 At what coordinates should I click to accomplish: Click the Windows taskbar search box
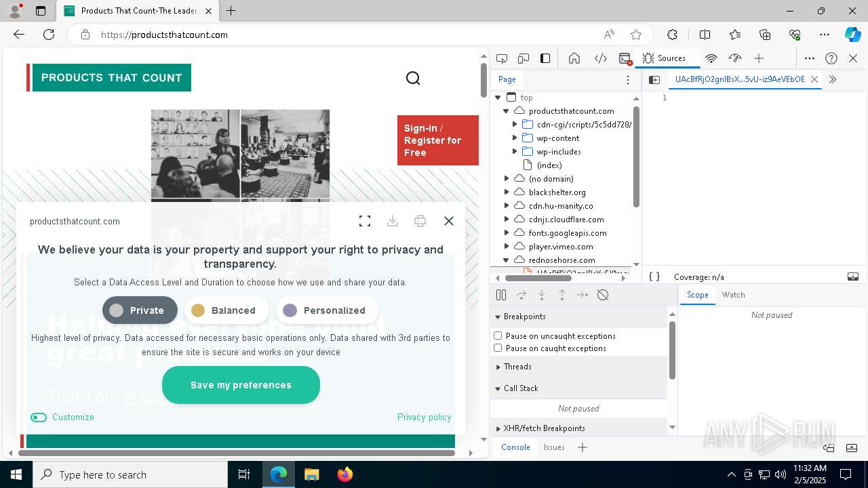pos(131,474)
